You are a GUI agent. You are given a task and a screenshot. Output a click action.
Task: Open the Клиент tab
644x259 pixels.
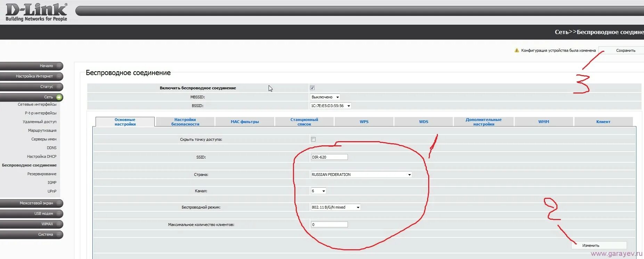pyautogui.click(x=603, y=122)
